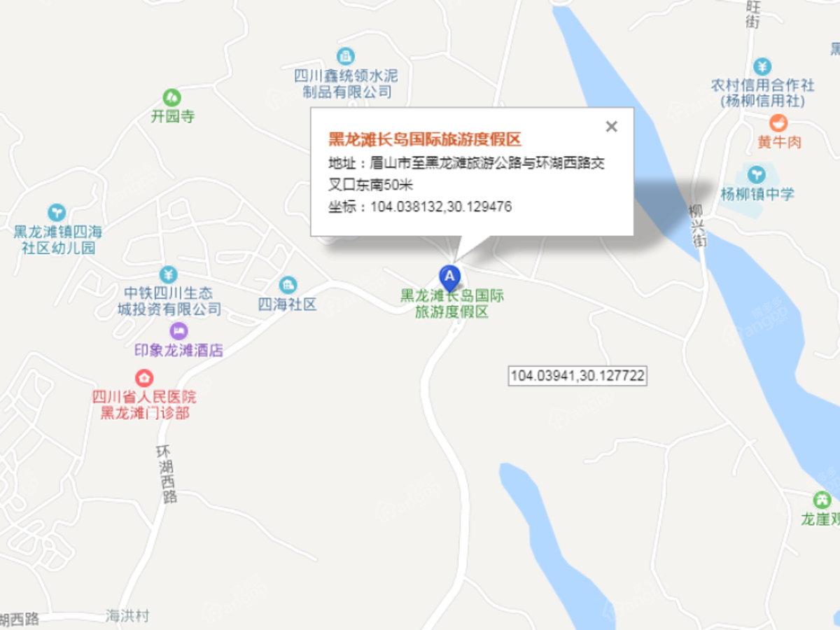Select the 黄牛肉 restaurant icon
Image resolution: width=840 pixels, height=630 pixels.
tap(778, 123)
